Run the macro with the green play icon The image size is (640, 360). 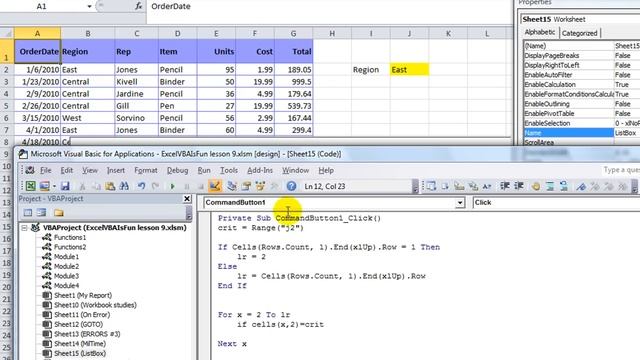[x=172, y=186]
